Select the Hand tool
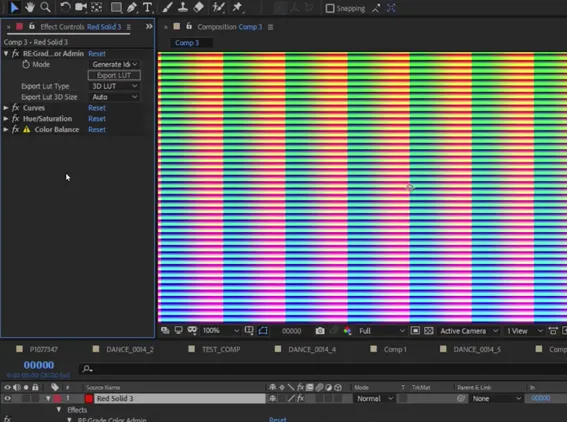Viewport: 567px width, 422px height. tap(30, 7)
